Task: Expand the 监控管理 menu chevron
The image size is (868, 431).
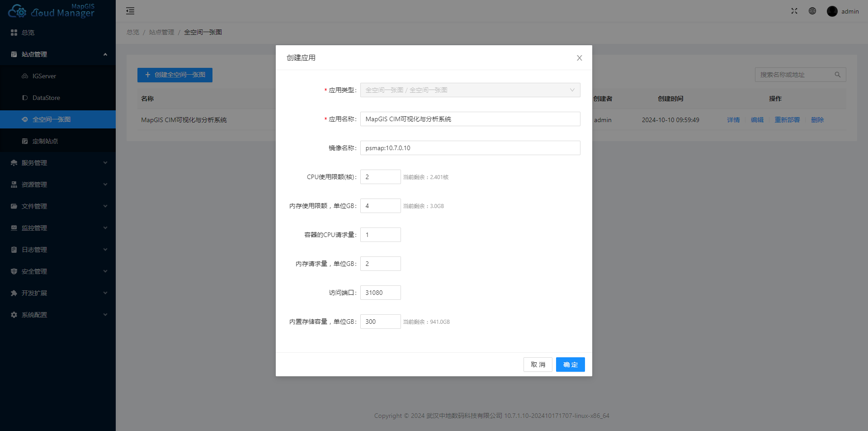Action: click(x=105, y=228)
